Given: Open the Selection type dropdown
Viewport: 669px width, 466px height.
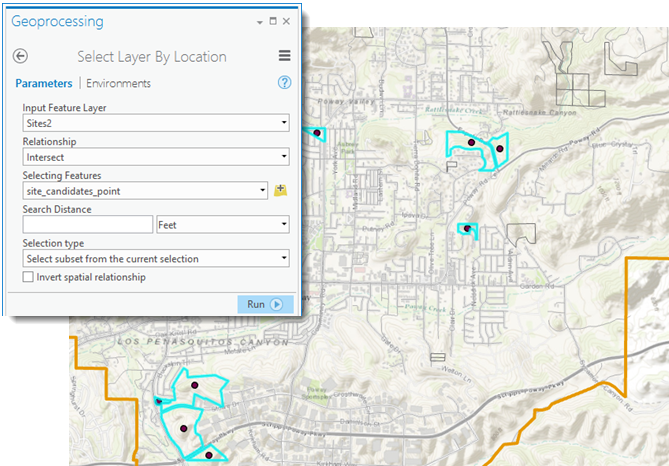Looking at the screenshot, I should click(284, 259).
